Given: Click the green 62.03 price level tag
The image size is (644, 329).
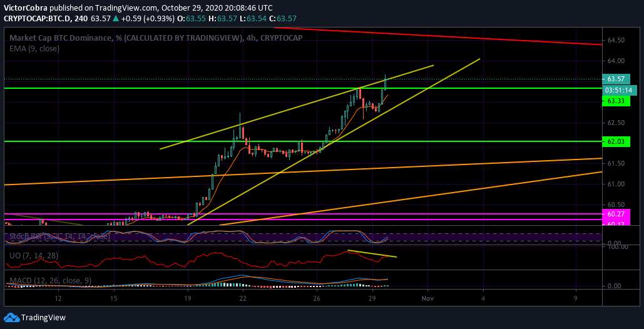Looking at the screenshot, I should coord(616,141).
